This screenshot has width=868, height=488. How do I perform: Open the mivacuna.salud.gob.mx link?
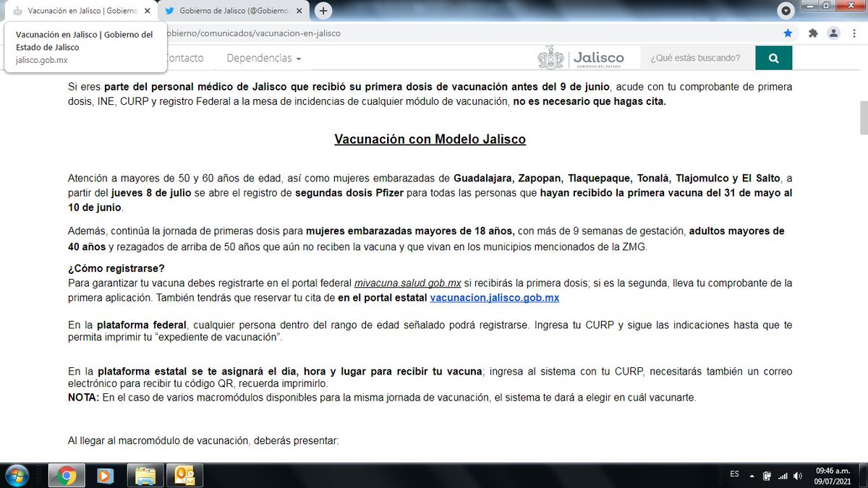pos(407,283)
